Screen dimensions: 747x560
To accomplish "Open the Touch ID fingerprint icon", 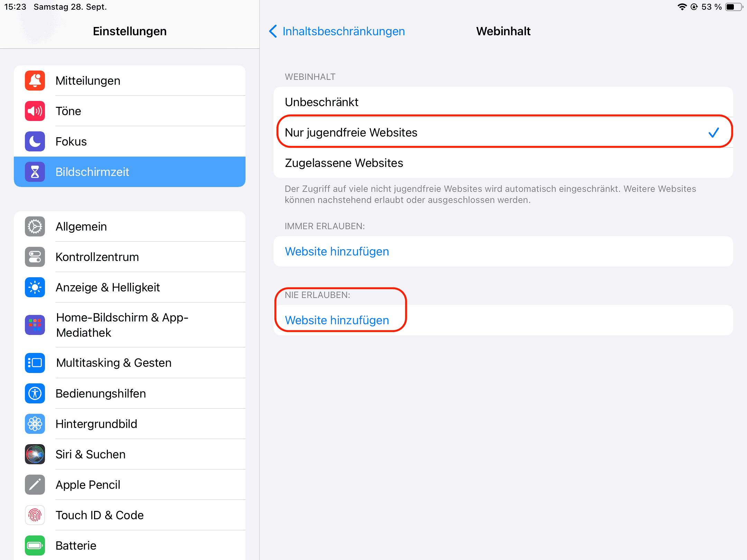I will (x=35, y=515).
